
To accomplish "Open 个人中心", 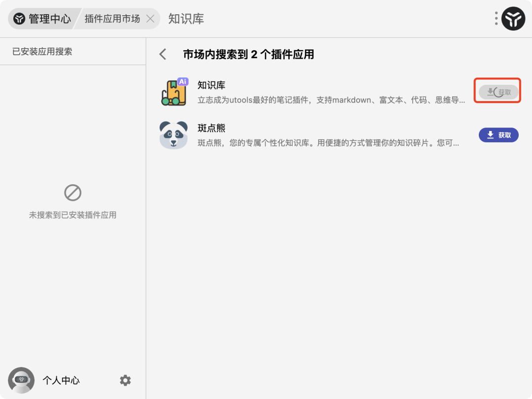I will pyautogui.click(x=61, y=380).
